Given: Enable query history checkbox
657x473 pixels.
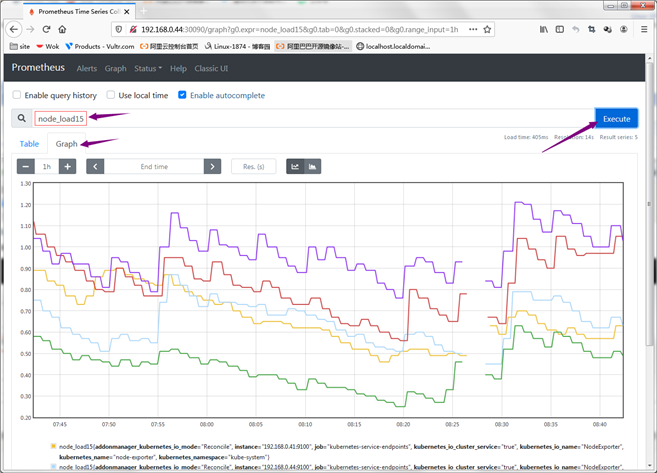Looking at the screenshot, I should [x=17, y=95].
